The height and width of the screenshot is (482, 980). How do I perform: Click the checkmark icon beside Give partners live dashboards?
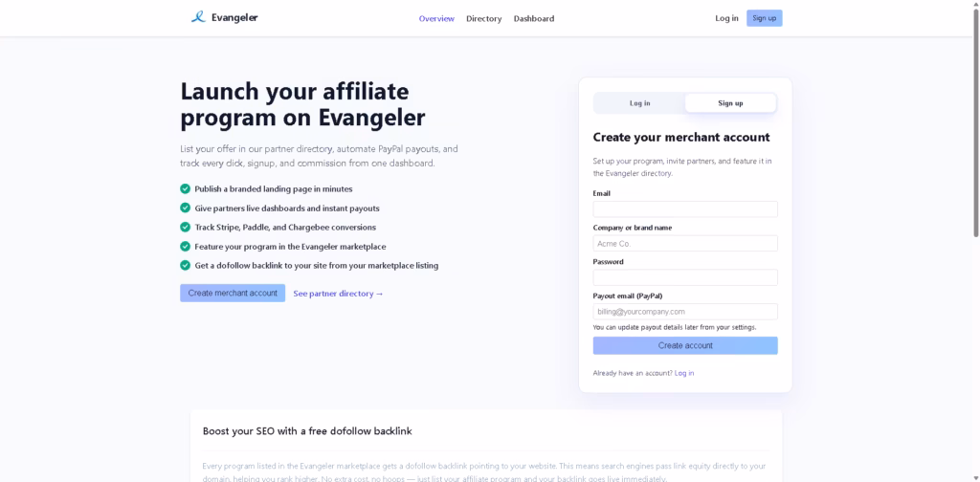[185, 208]
